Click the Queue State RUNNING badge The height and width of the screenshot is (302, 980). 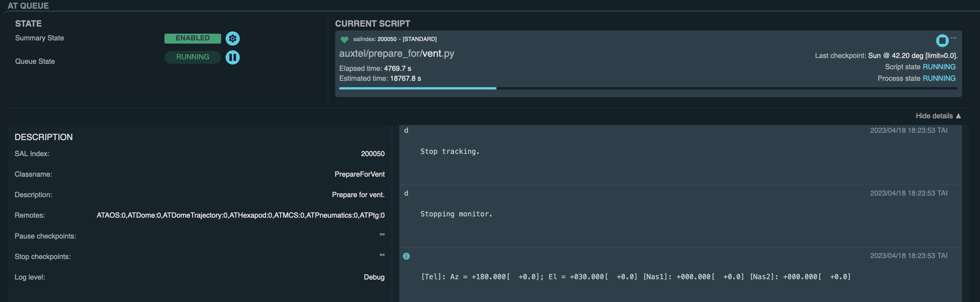pos(193,57)
